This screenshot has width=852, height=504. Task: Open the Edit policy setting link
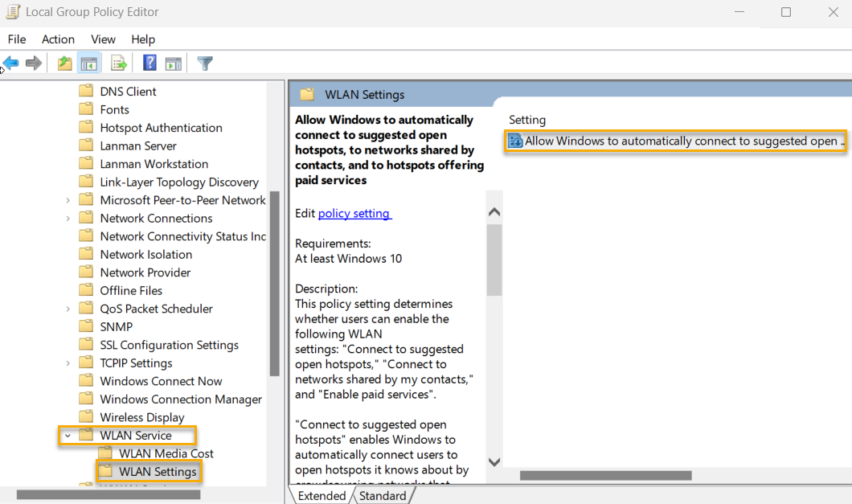pyautogui.click(x=354, y=213)
